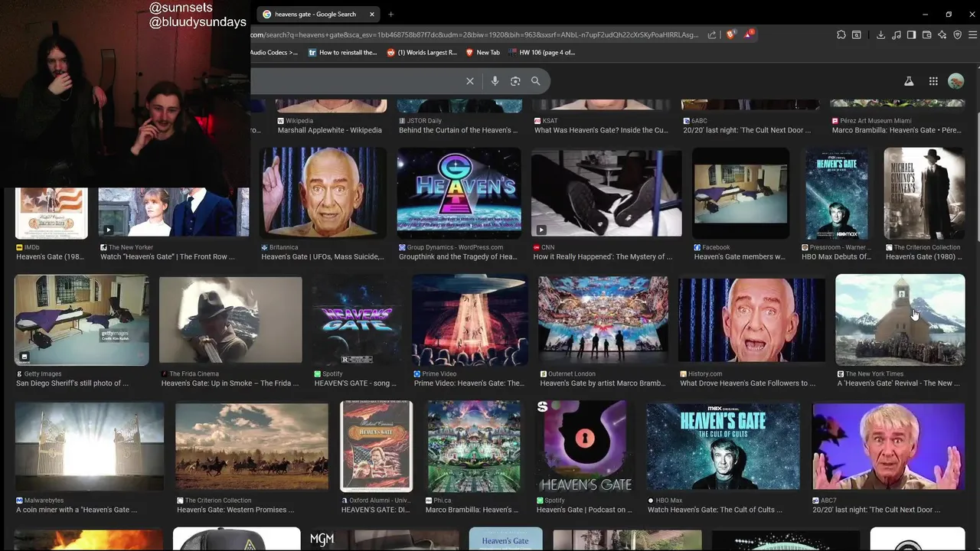This screenshot has height=551, width=980.
Task: Click into the Google search input field
Action: (356, 81)
